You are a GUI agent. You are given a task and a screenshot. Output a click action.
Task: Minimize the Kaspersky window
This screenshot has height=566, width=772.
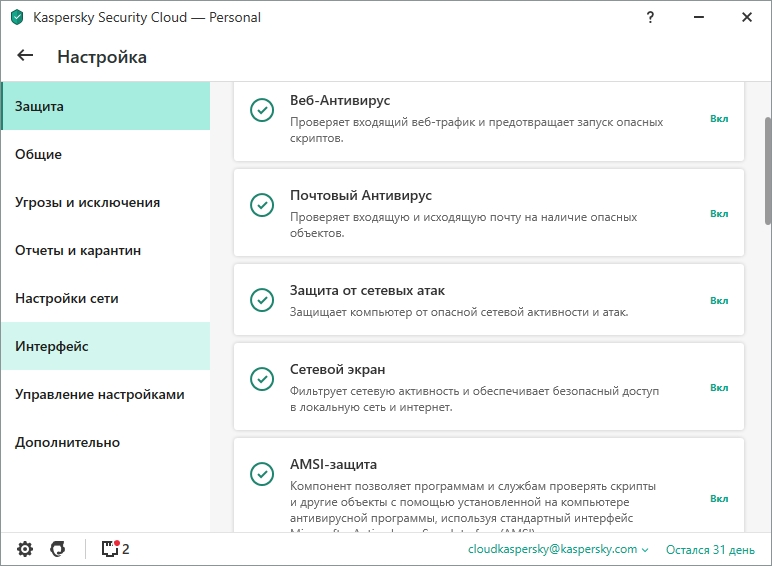[699, 17]
